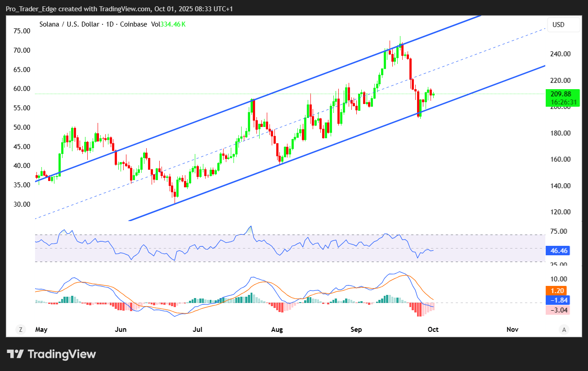Click the Solana / U.S. Dollar symbol title

pos(64,24)
